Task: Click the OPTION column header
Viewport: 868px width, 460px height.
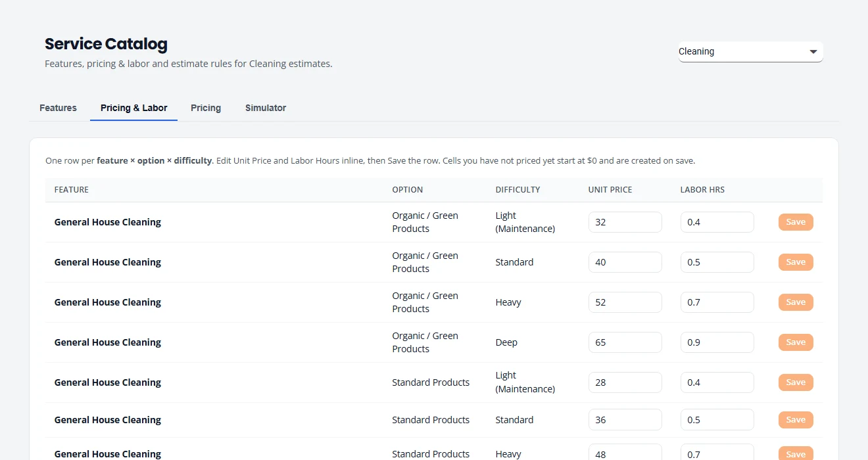Action: click(408, 190)
